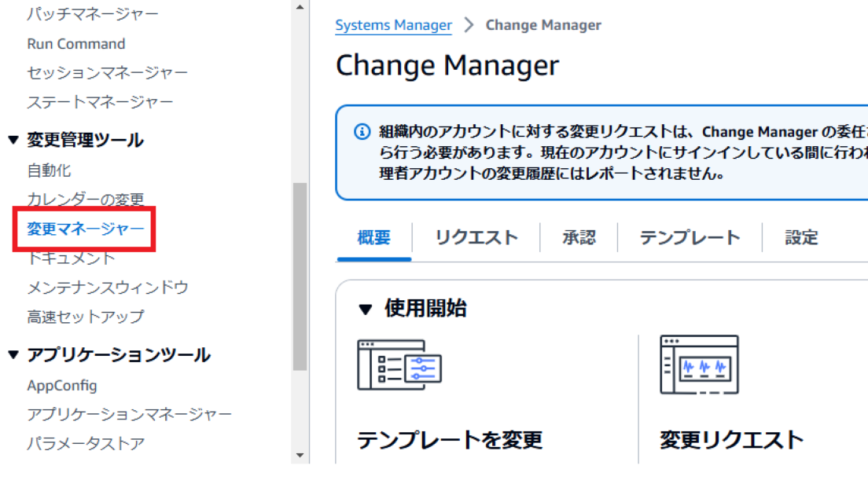
Task: Click the sidebar scrollbar thumb
Action: tap(300, 276)
